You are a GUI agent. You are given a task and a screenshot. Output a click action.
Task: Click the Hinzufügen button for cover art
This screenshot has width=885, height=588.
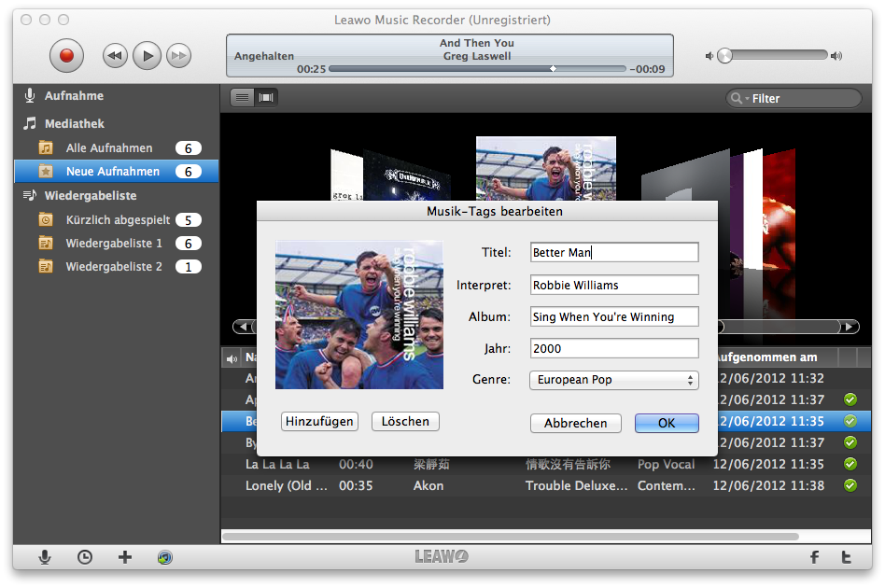pos(319,422)
